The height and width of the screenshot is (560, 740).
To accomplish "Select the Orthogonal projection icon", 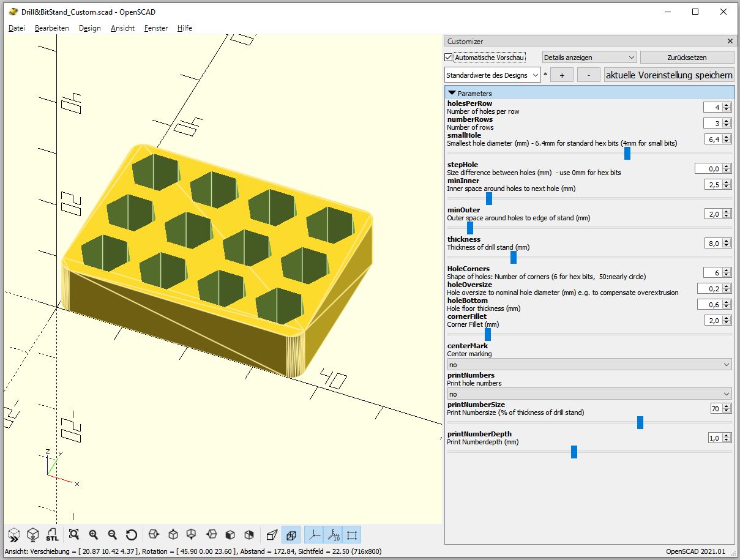I will click(x=291, y=534).
